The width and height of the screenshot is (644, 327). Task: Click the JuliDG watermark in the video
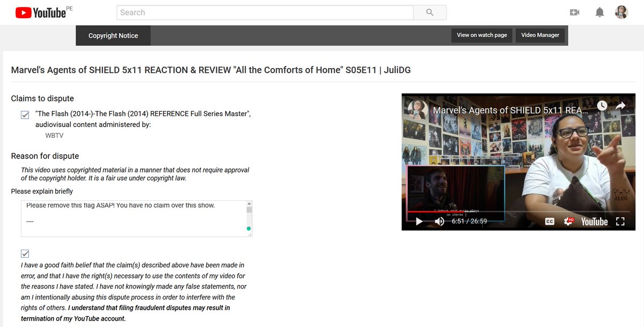[x=620, y=195]
